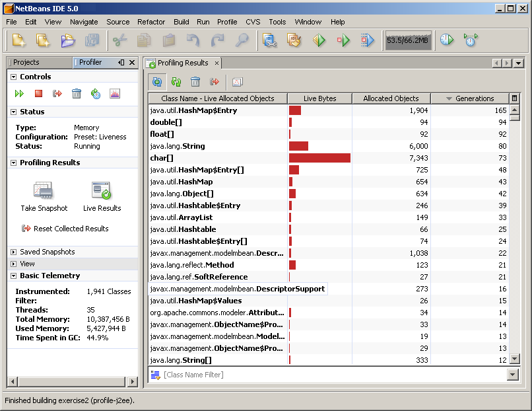The width and height of the screenshot is (532, 411).
Task: Click trash can icon in Profiling Results toolbar
Action: [x=195, y=81]
